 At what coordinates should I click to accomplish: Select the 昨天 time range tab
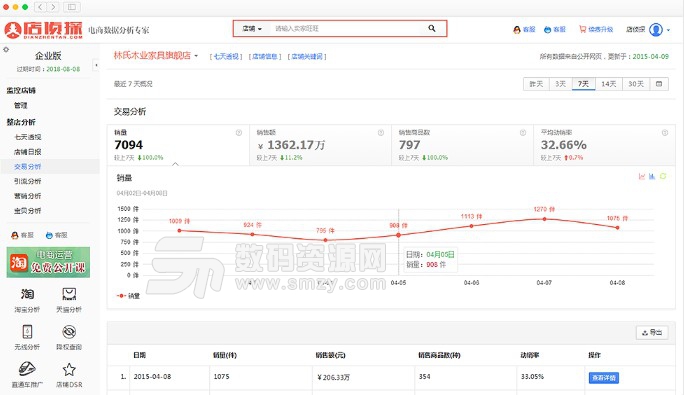tap(536, 84)
